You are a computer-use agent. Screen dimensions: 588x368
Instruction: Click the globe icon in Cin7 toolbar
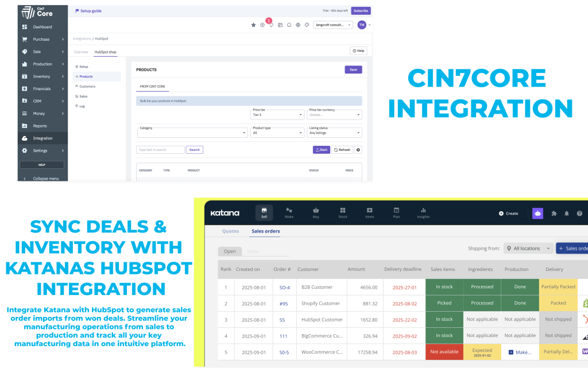298,25
